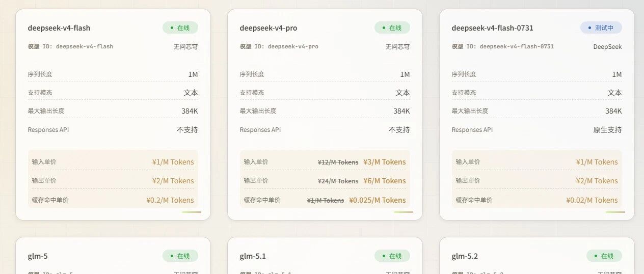The height and width of the screenshot is (274, 644).
Task: Click ¥1/M Tokens input price on deepseek-v4-flash
Action: [x=173, y=162]
